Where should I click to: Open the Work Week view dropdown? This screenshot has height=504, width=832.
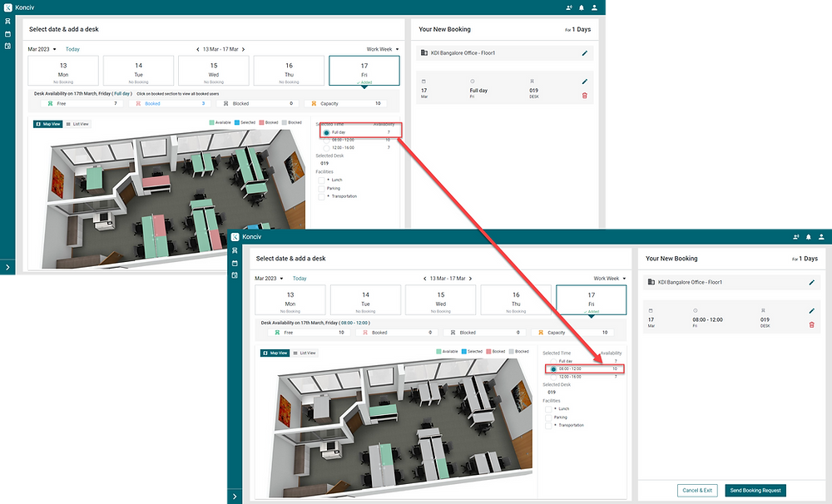611,279
